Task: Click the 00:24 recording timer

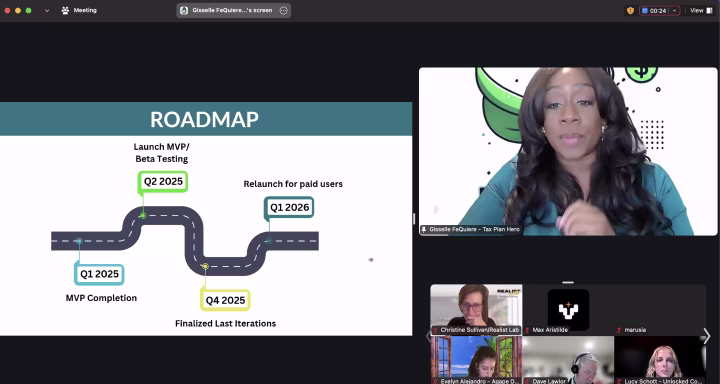Action: pos(658,11)
